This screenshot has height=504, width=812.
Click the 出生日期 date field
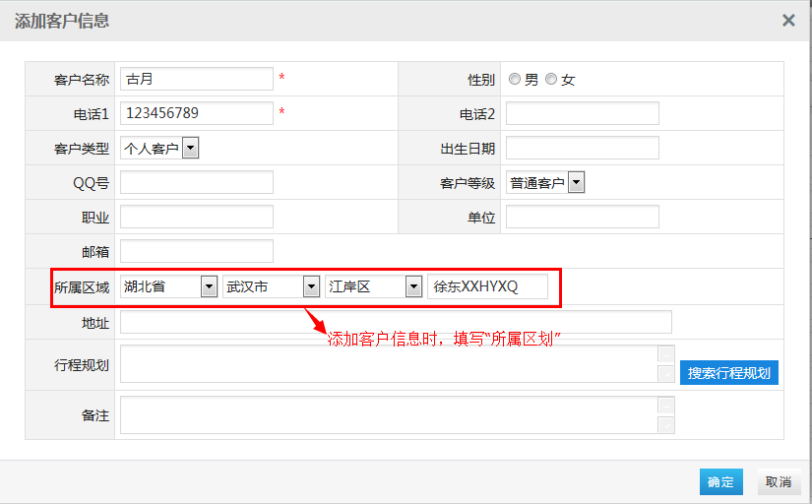(x=582, y=148)
